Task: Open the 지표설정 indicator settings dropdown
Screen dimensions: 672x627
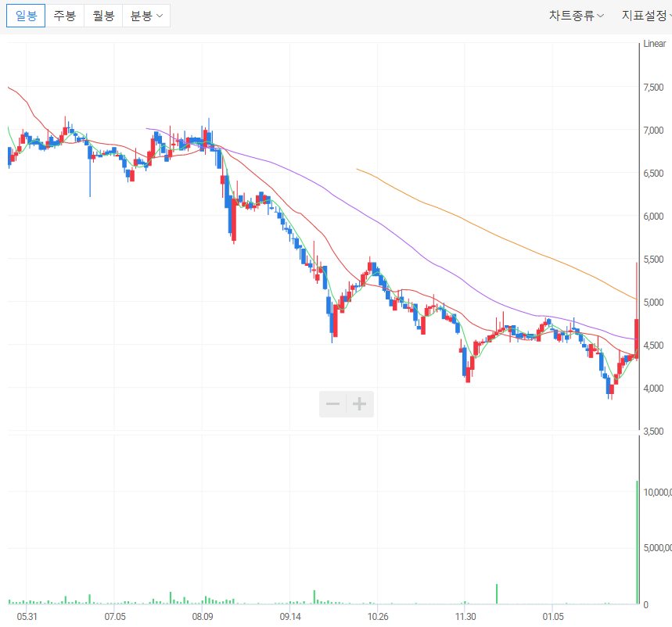Action: click(646, 16)
